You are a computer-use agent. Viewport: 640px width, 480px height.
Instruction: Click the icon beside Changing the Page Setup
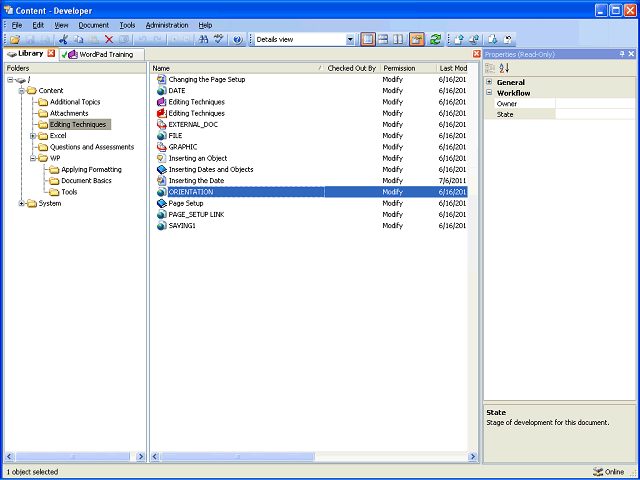click(x=162, y=80)
